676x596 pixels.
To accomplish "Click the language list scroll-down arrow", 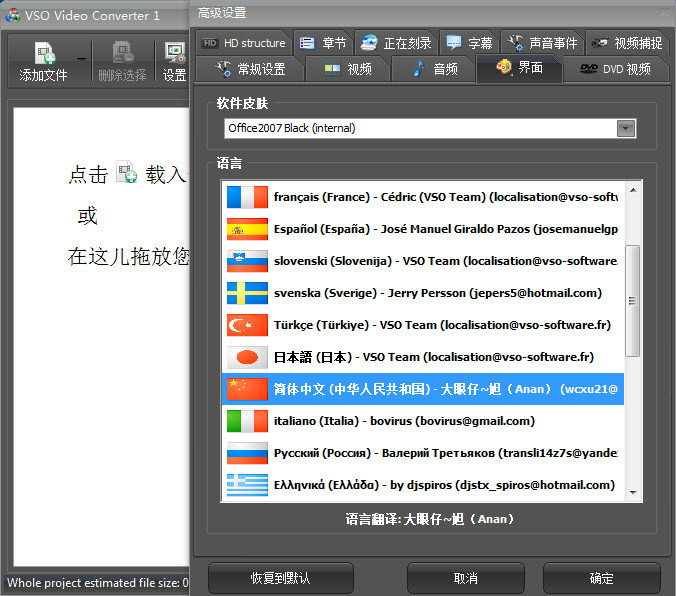I will point(633,492).
